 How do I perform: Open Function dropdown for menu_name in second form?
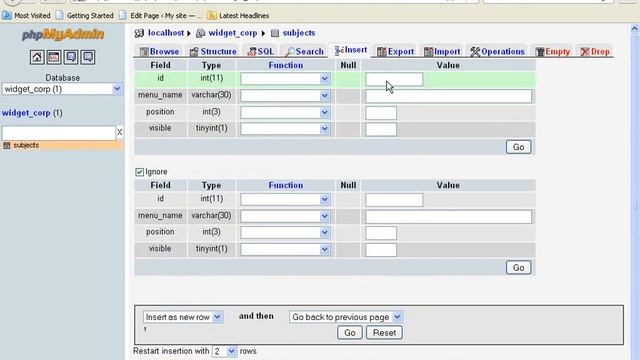285,216
